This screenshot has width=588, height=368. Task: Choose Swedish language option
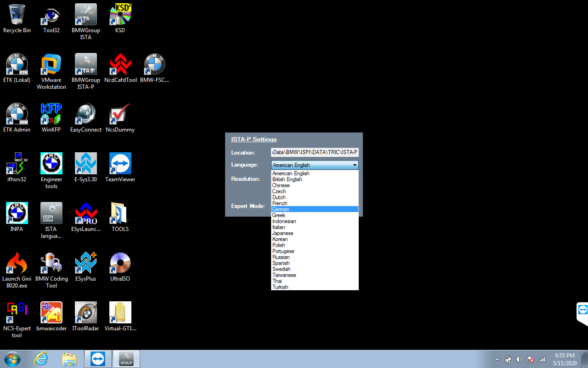[x=315, y=269]
